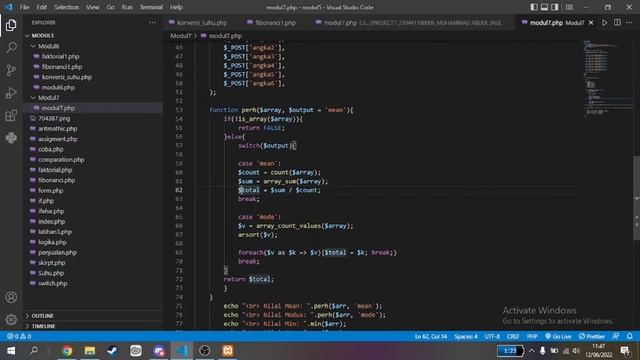Switch to the fibonanci1.php tab
This screenshot has width=640, height=360.
click(272, 23)
